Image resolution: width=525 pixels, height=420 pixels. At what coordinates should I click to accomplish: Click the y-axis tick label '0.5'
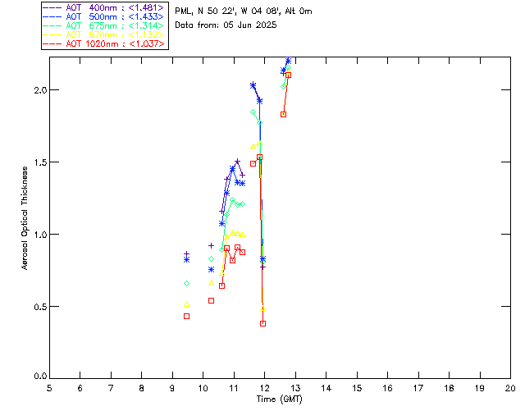point(40,307)
